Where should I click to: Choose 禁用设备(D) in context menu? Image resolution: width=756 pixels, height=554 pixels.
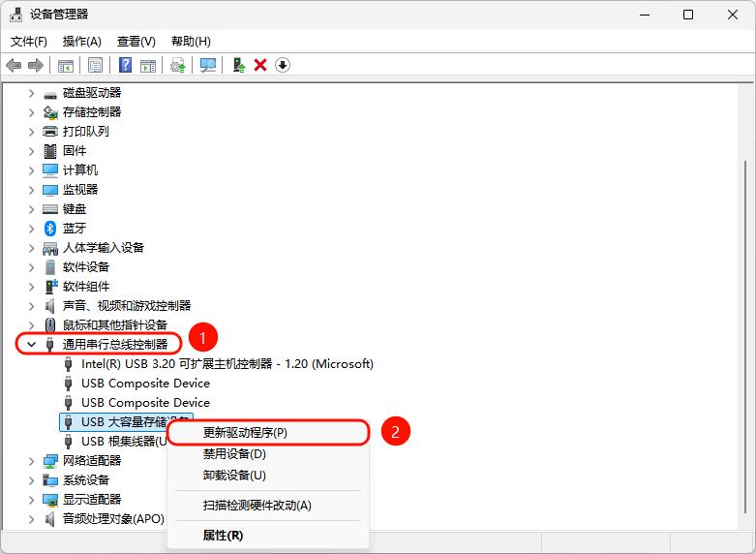pyautogui.click(x=234, y=453)
